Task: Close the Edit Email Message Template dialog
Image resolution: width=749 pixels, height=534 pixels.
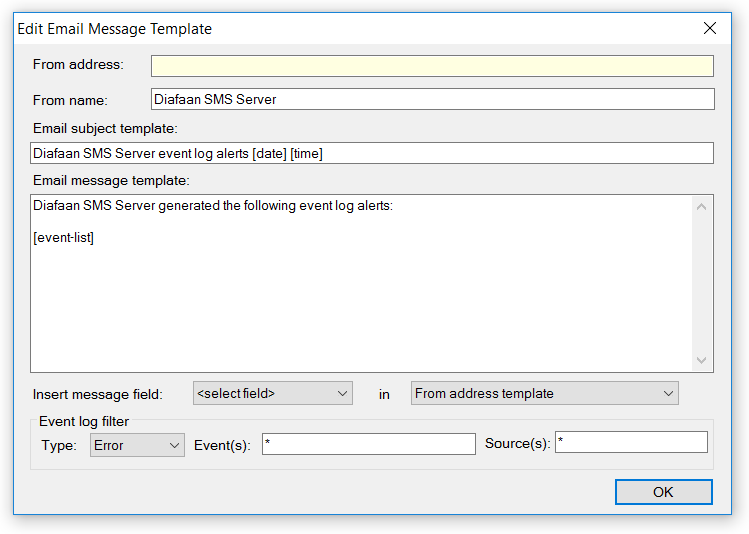Action: pos(710,29)
